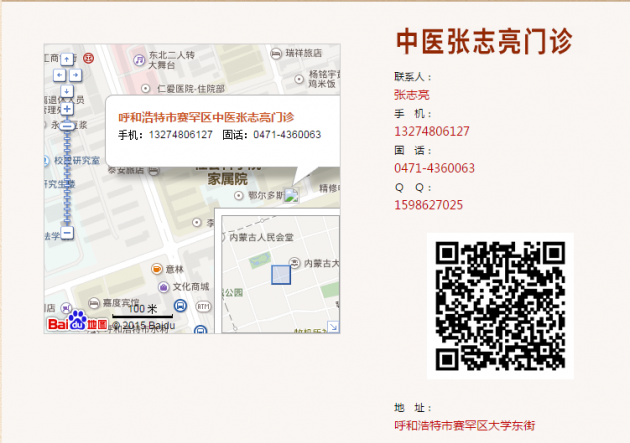Click the hotel icon for 嘉度宾馆

[x=94, y=303]
